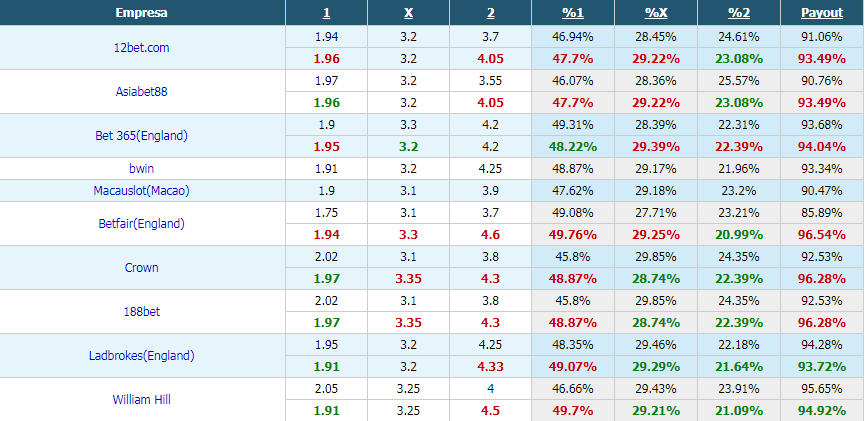Image resolution: width=866 pixels, height=421 pixels.
Task: Select Betfair payout 96.54%
Action: tap(822, 235)
